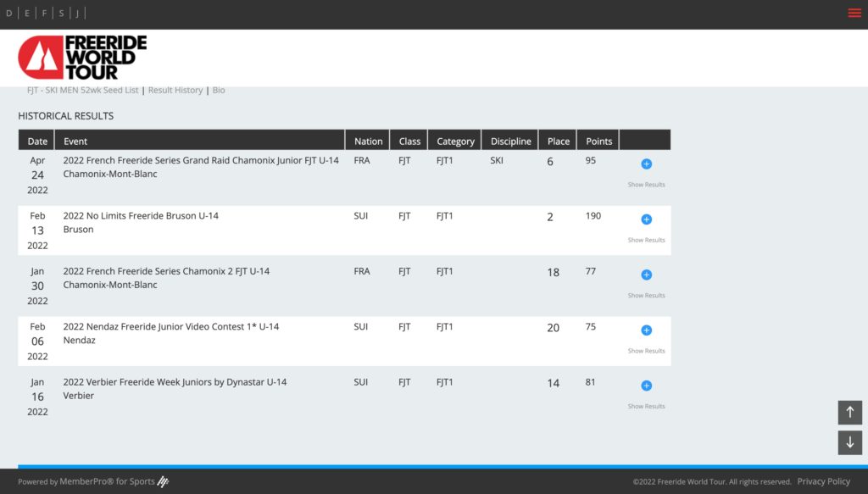
Task: Open the Result History link
Action: 175,90
